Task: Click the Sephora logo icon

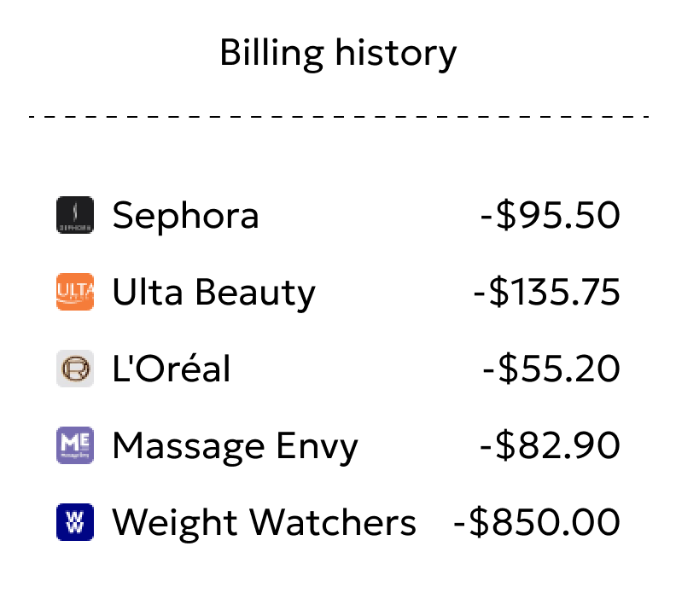Action: [74, 215]
